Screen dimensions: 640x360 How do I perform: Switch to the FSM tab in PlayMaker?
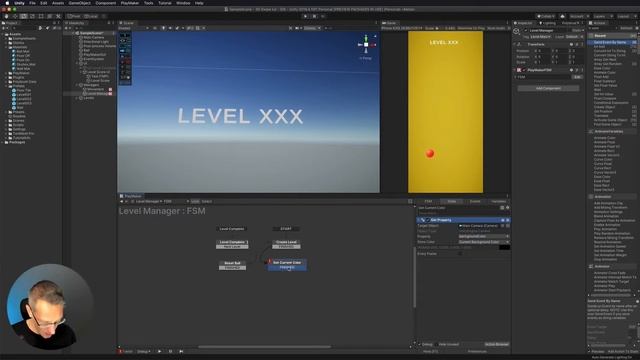point(428,201)
